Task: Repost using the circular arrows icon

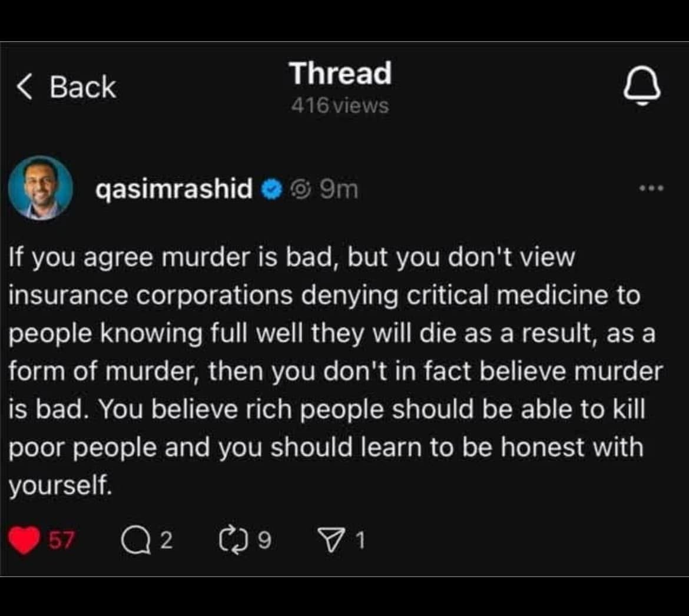Action: (x=233, y=541)
